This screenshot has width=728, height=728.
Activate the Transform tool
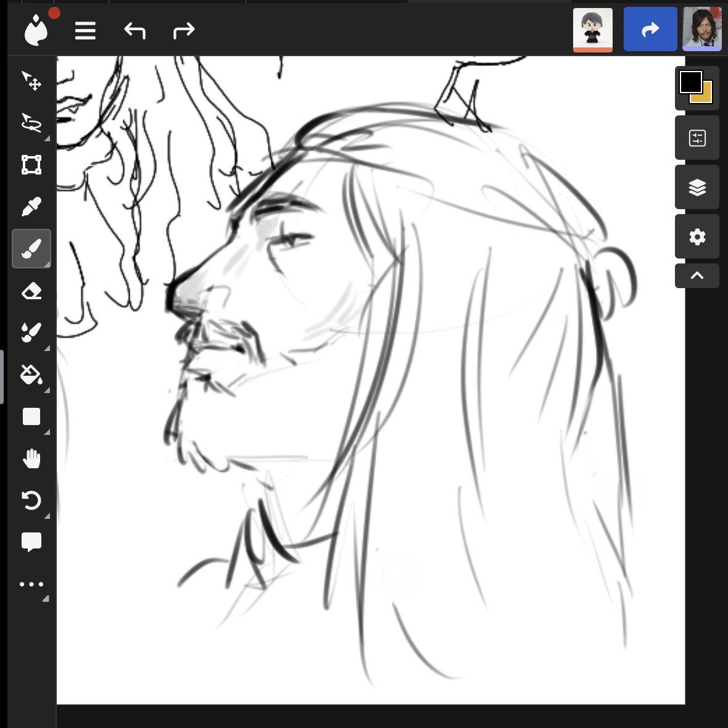pyautogui.click(x=31, y=165)
